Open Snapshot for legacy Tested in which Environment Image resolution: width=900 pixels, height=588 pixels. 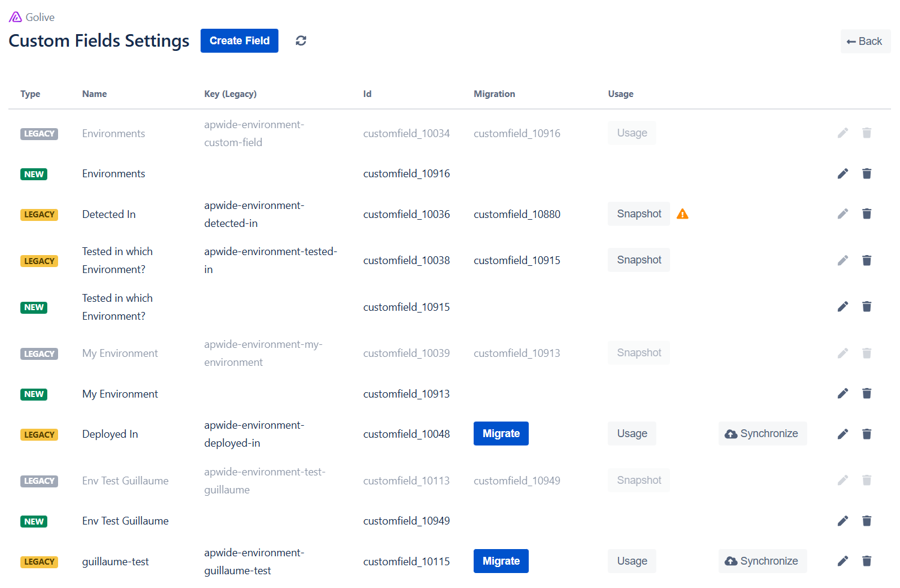click(638, 260)
